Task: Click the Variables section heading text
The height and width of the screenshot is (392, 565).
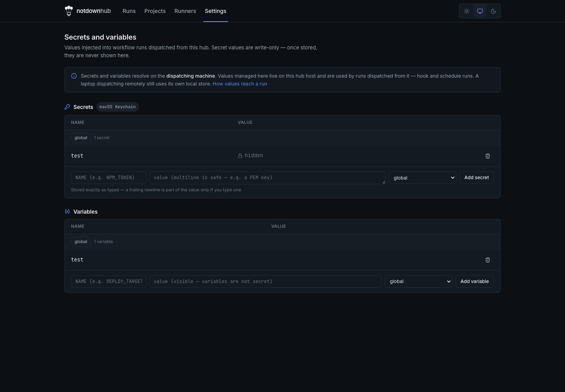Action: tap(86, 212)
